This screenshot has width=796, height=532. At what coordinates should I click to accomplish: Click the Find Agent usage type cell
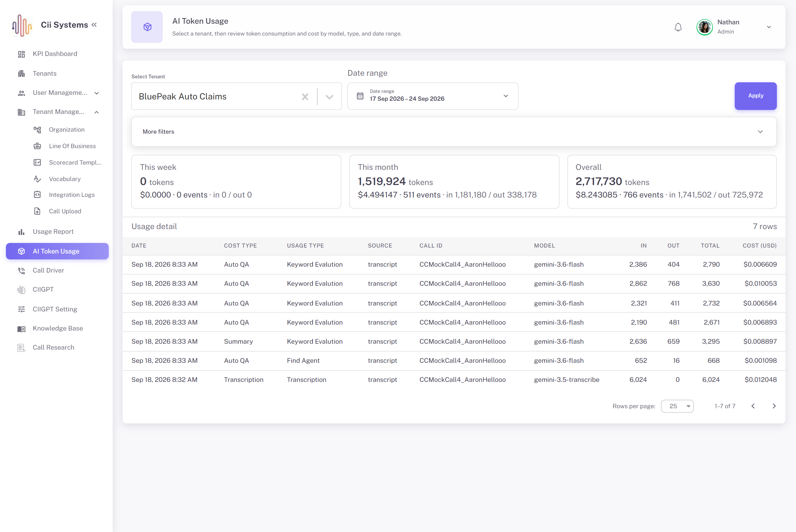(x=303, y=361)
